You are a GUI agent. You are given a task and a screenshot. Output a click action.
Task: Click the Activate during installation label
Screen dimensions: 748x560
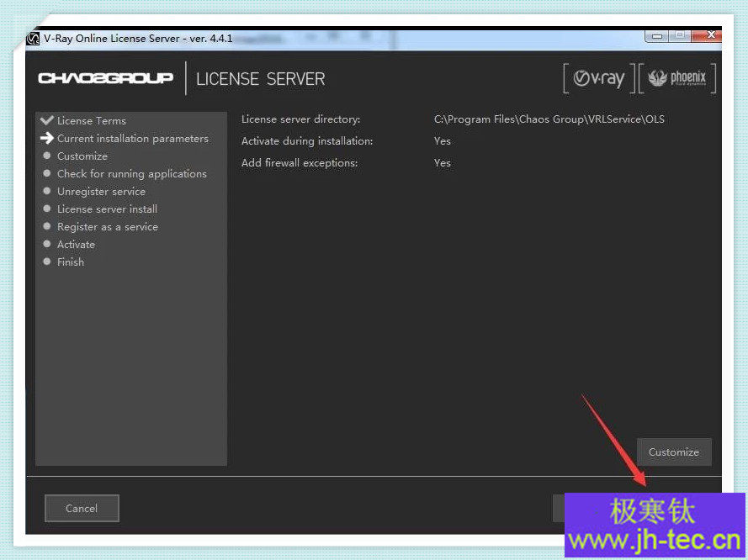pyautogui.click(x=307, y=141)
